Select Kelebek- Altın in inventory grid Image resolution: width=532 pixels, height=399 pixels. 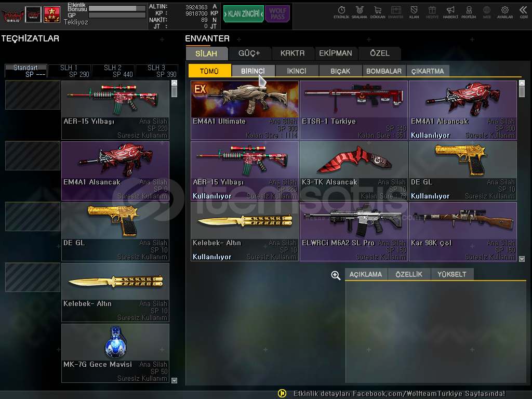coord(245,231)
